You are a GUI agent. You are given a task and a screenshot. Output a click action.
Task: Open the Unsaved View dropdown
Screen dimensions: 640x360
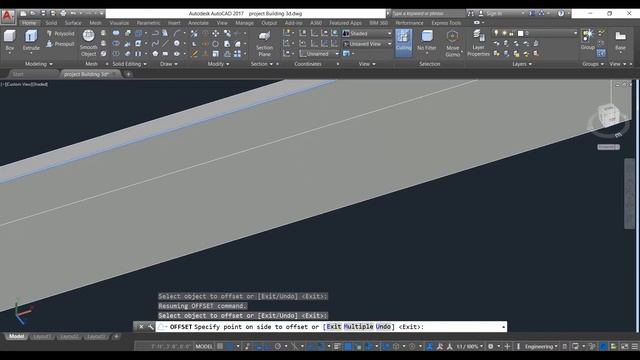pyautogui.click(x=367, y=44)
